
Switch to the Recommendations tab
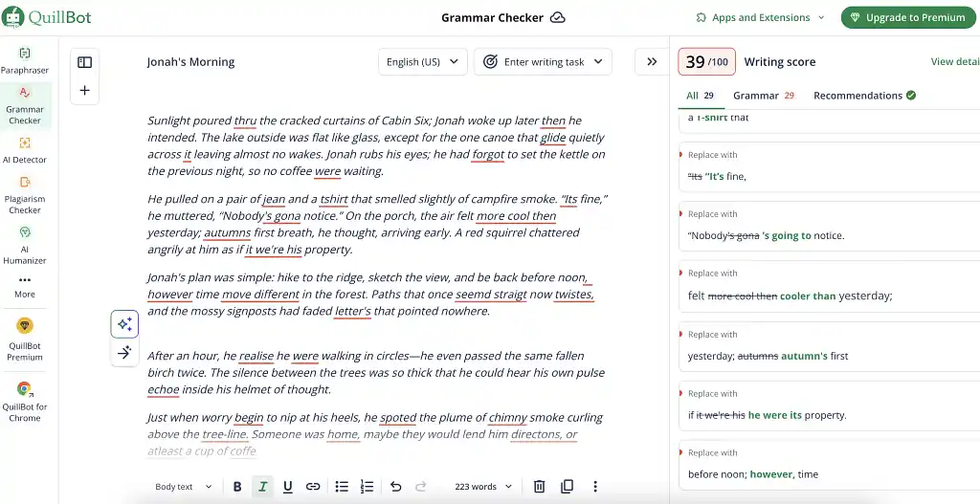coord(864,96)
